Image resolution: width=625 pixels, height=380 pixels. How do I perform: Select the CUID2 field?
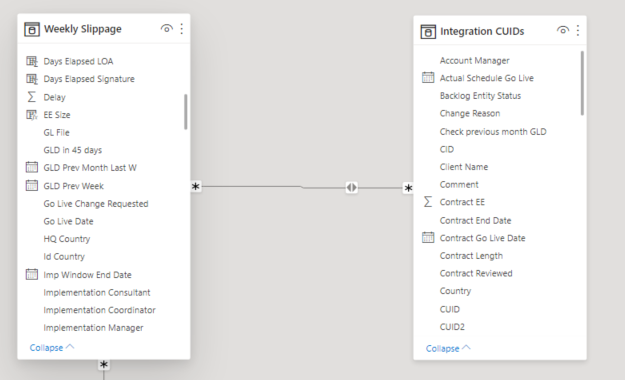coord(452,327)
